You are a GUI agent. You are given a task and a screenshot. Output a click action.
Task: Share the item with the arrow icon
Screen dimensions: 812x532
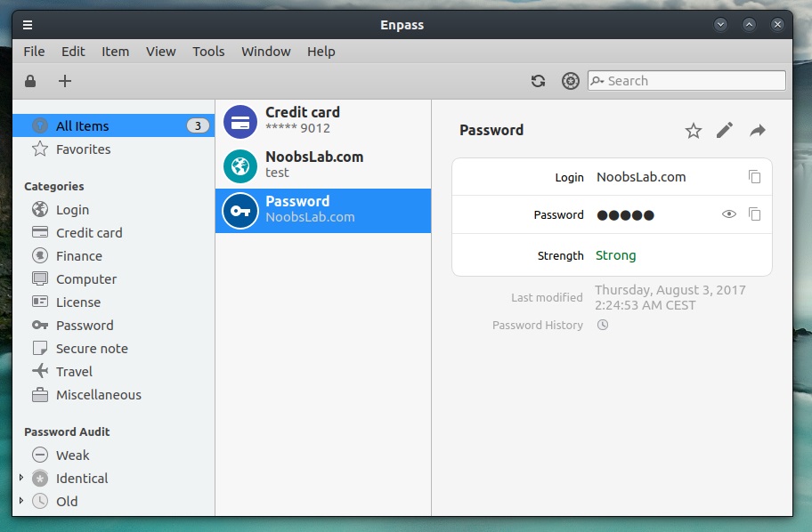(x=757, y=131)
